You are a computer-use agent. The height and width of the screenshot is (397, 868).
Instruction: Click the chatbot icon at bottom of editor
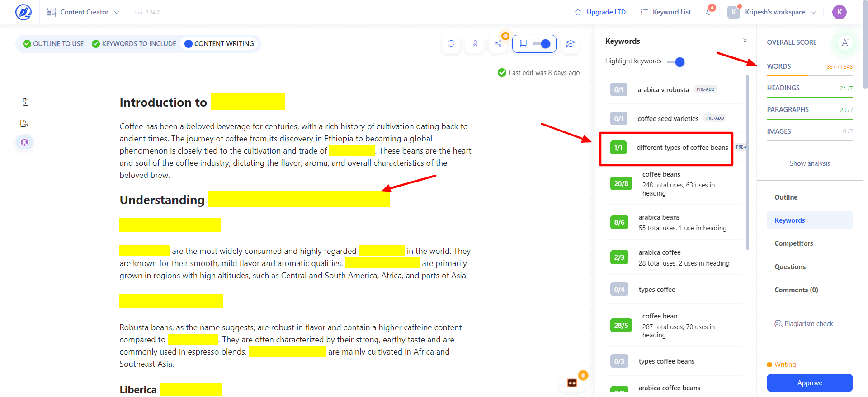click(x=572, y=383)
